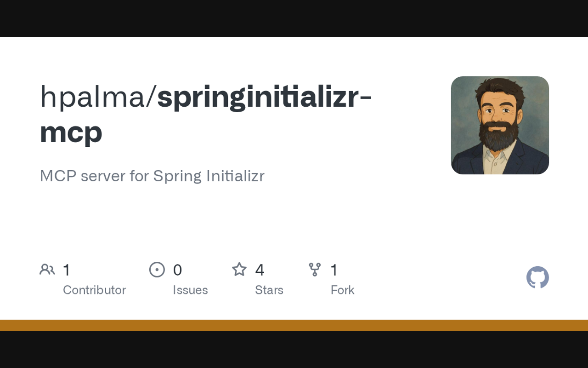Click the contributors people icon
The image size is (588, 368).
tap(47, 270)
